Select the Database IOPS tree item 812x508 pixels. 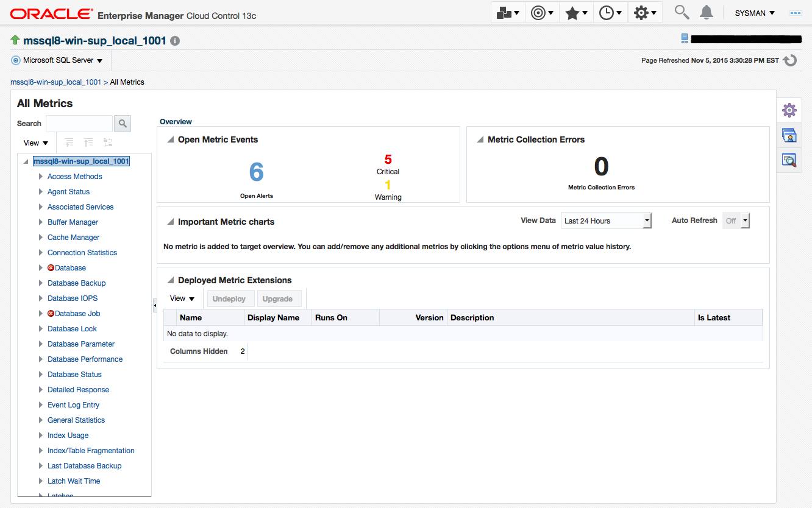coord(73,298)
